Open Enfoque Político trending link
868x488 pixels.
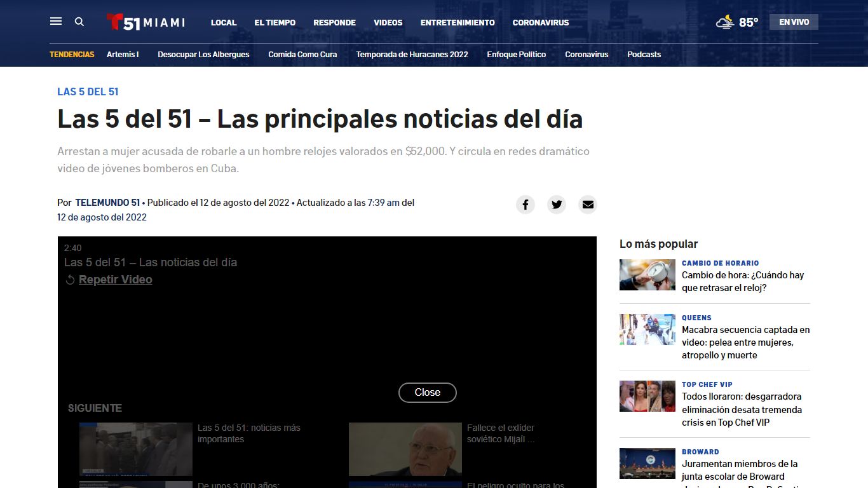517,55
